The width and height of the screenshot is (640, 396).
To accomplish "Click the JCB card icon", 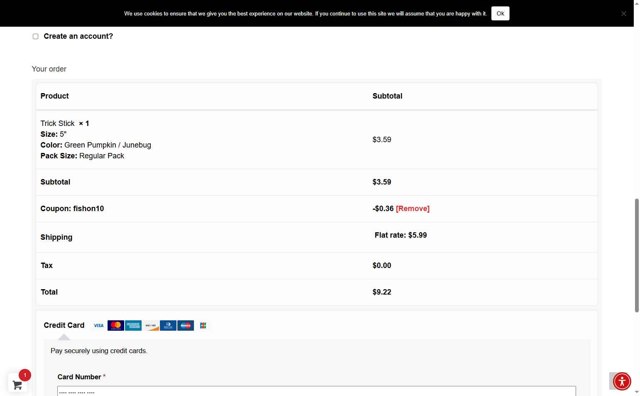I will tap(203, 325).
